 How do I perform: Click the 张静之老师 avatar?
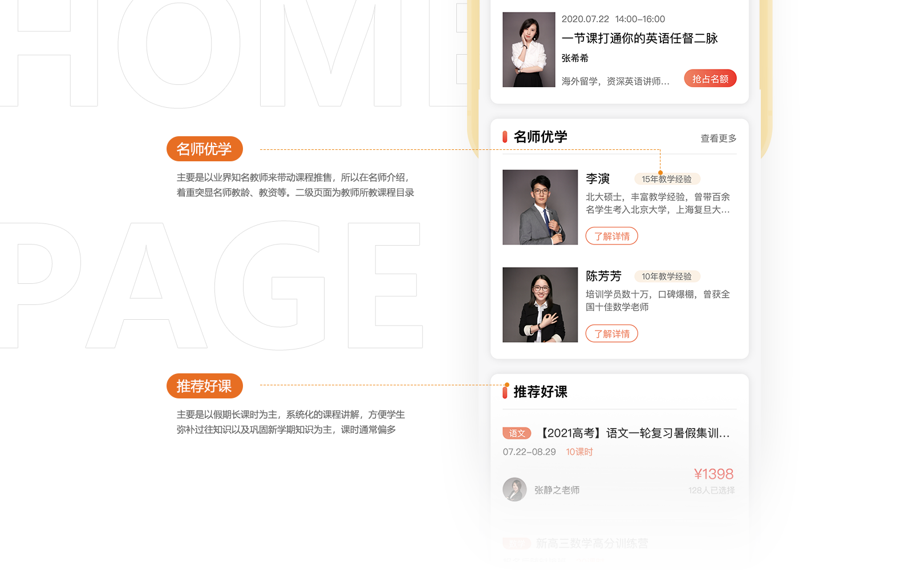tap(514, 489)
